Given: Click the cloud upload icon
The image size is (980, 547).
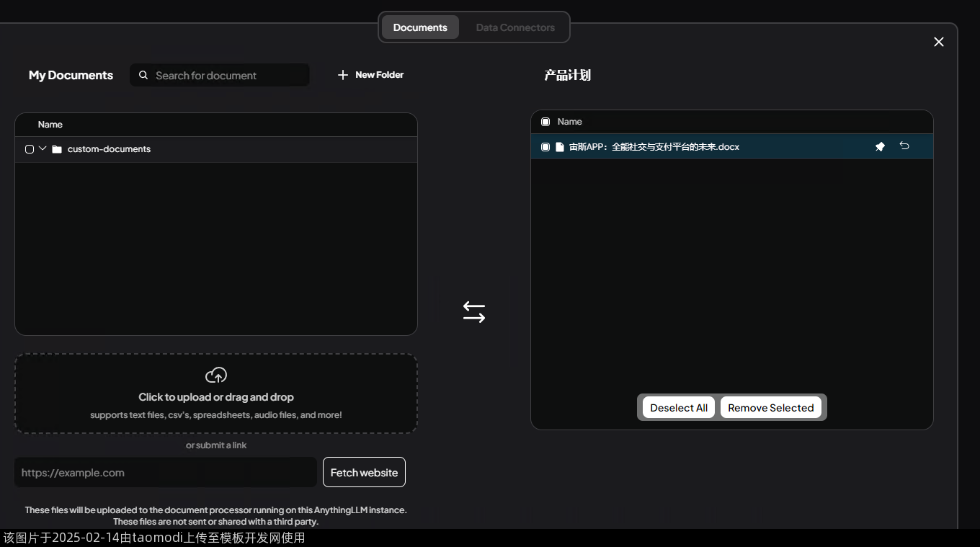Looking at the screenshot, I should point(216,375).
